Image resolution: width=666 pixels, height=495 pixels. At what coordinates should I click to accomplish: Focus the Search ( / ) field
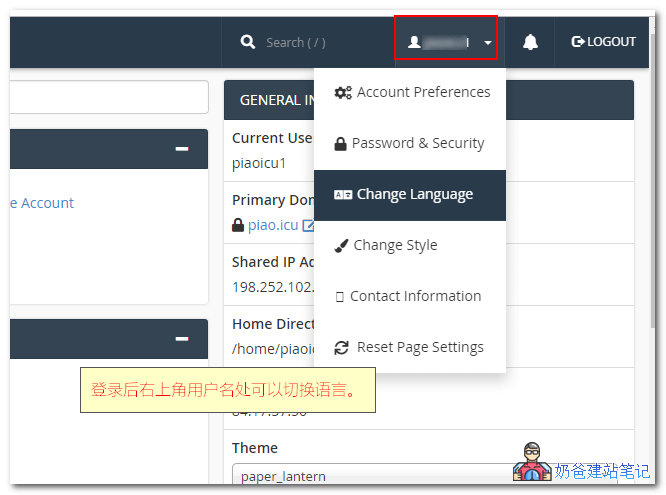(296, 42)
